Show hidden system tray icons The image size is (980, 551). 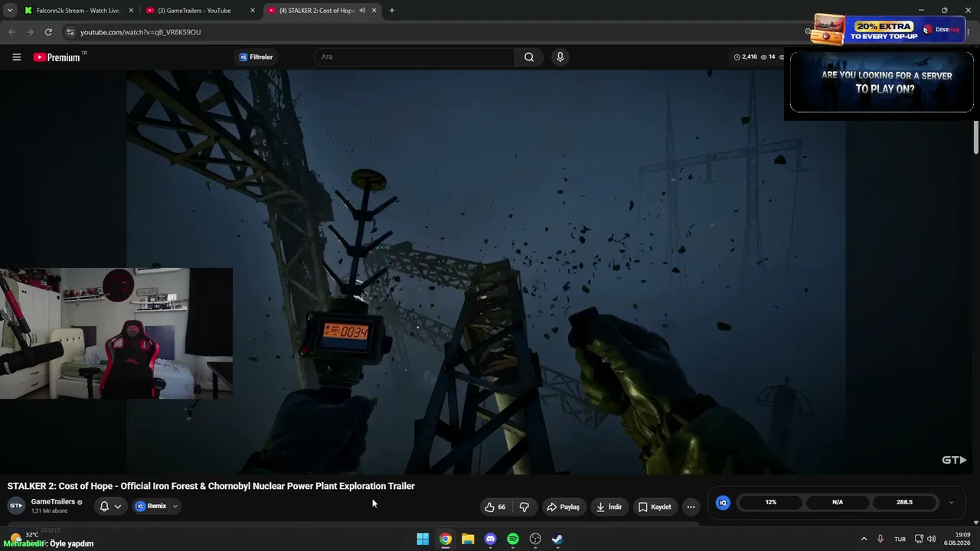[x=864, y=539]
